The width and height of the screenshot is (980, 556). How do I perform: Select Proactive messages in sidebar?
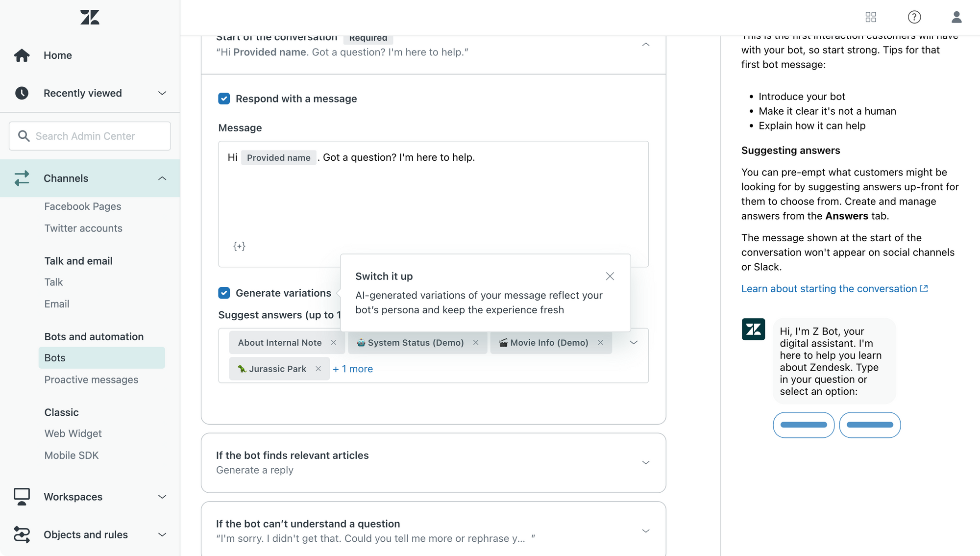click(x=91, y=379)
